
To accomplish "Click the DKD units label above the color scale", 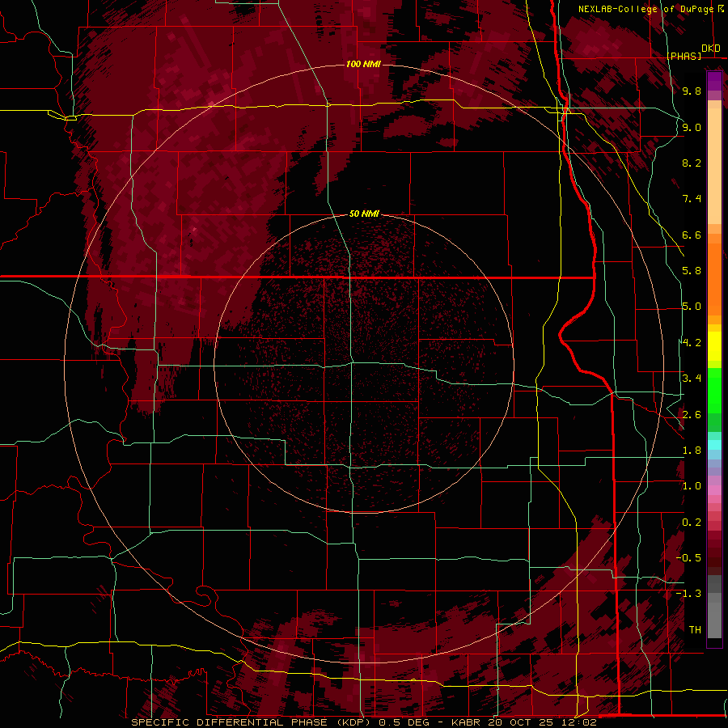I will (x=711, y=49).
